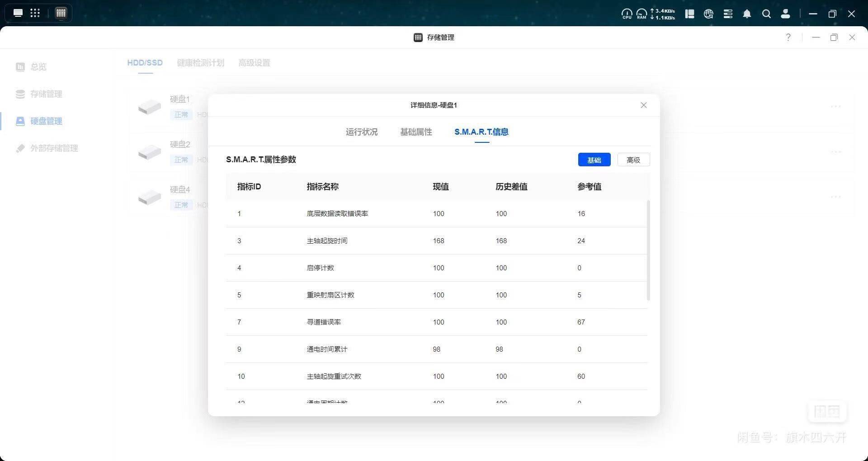Open the more options menu for 硬盘1
The width and height of the screenshot is (868, 461).
coord(835,107)
